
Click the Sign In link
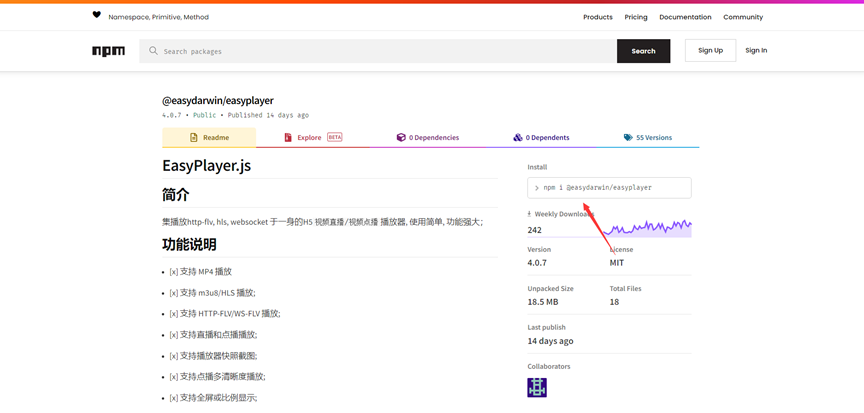click(756, 50)
